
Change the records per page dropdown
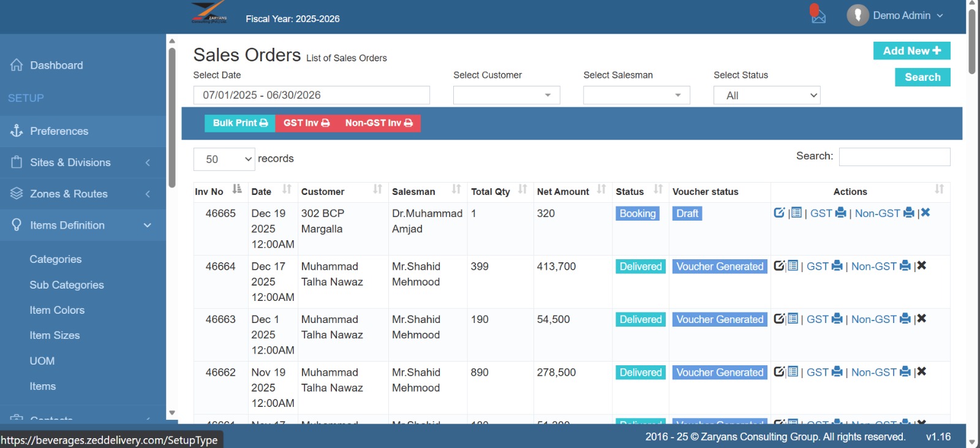[x=224, y=159]
